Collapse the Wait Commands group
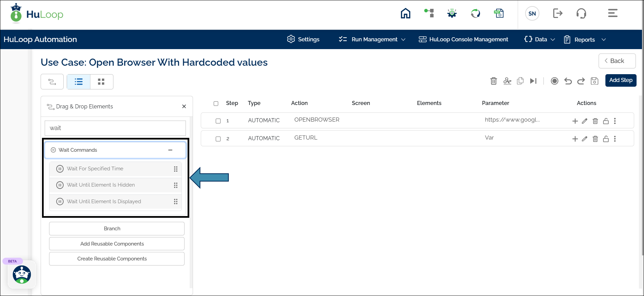Image resolution: width=644 pixels, height=296 pixels. (170, 150)
